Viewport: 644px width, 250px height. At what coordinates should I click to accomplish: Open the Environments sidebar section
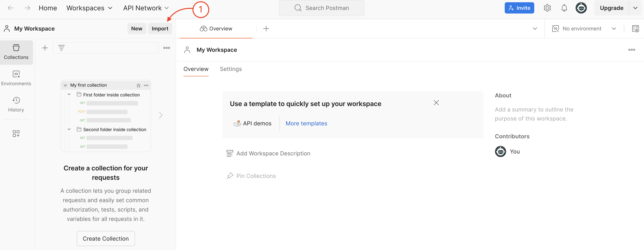coord(16,78)
